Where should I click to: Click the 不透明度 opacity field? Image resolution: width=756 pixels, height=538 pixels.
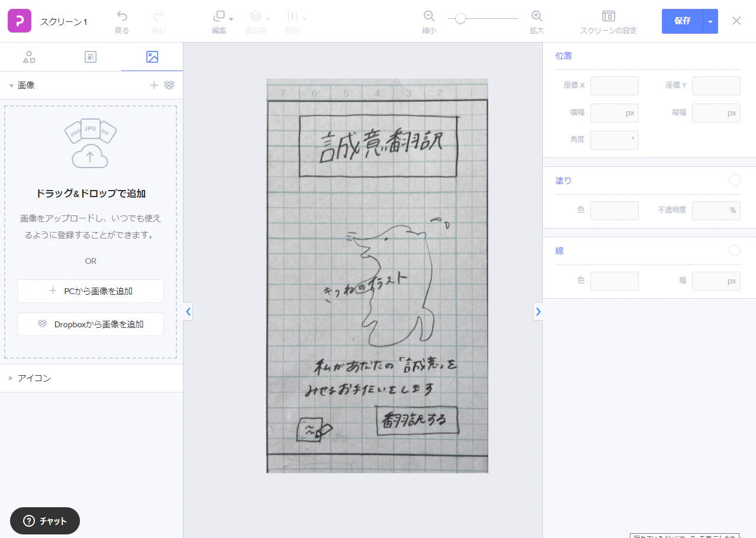pyautogui.click(x=716, y=211)
